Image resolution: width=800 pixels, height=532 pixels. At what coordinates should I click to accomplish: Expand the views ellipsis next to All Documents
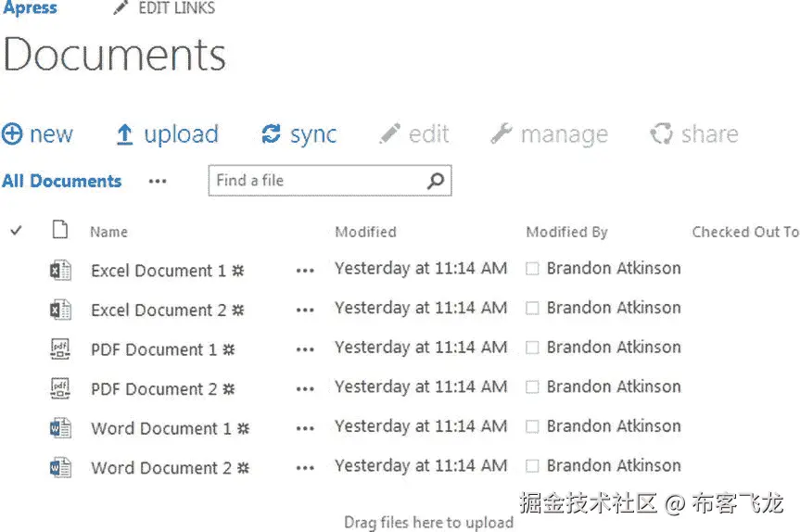point(158,182)
